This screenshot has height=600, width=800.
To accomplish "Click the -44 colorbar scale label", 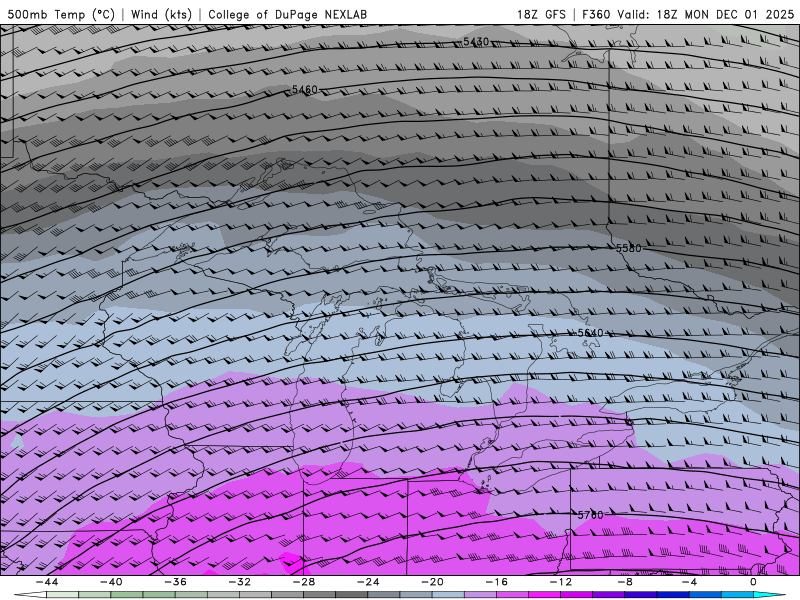I will coord(47,582).
